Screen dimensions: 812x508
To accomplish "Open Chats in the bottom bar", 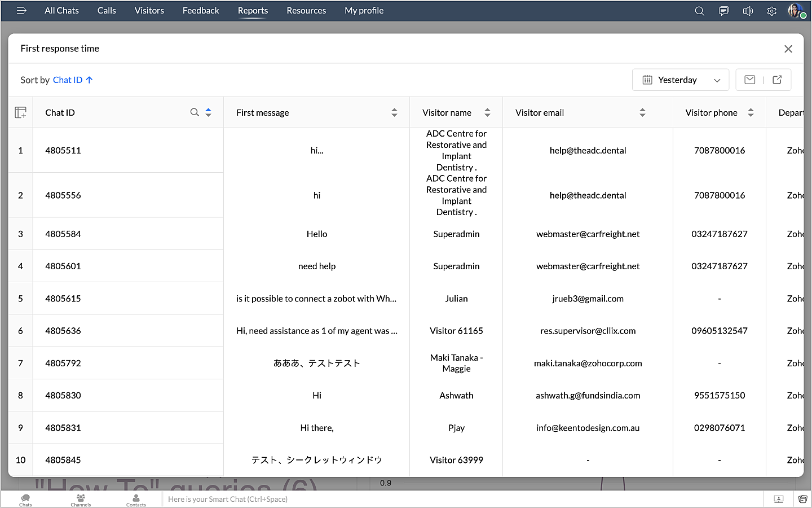I will 25,500.
